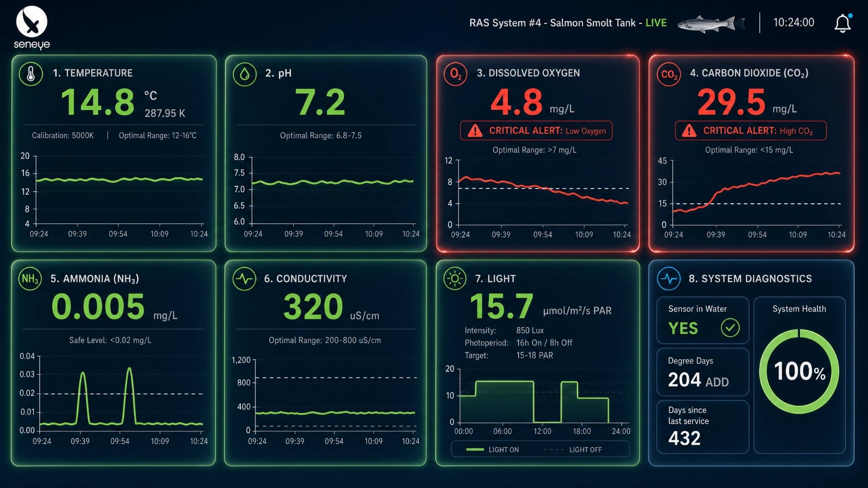Click the Sensor in Water green checkmark
868x488 pixels.
click(x=730, y=327)
